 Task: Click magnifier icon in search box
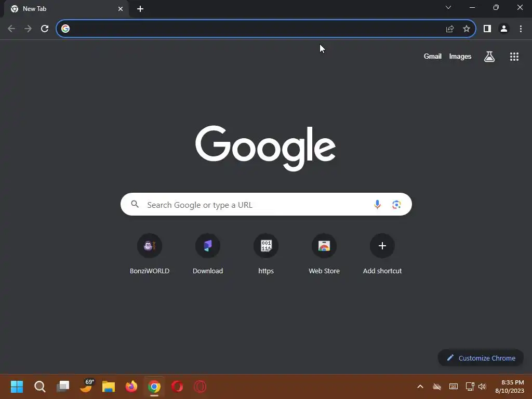click(x=135, y=204)
